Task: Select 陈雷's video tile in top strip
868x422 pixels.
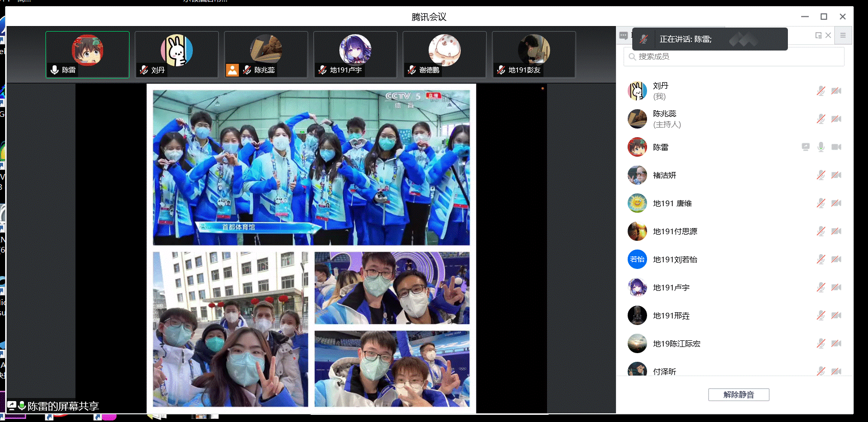Action: click(87, 54)
